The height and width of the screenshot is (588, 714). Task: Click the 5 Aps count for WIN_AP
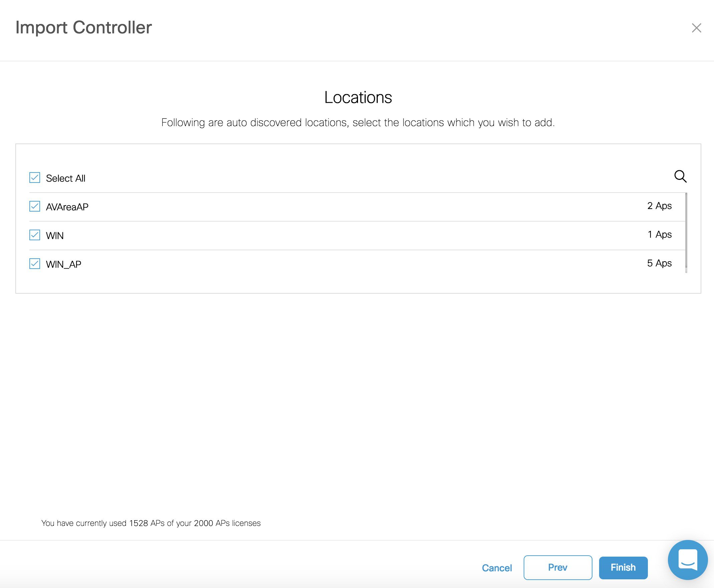click(659, 263)
